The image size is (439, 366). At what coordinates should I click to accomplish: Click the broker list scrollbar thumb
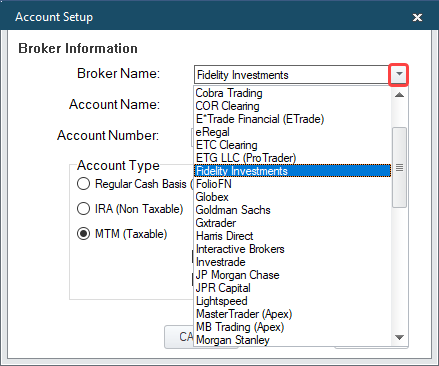[399, 167]
